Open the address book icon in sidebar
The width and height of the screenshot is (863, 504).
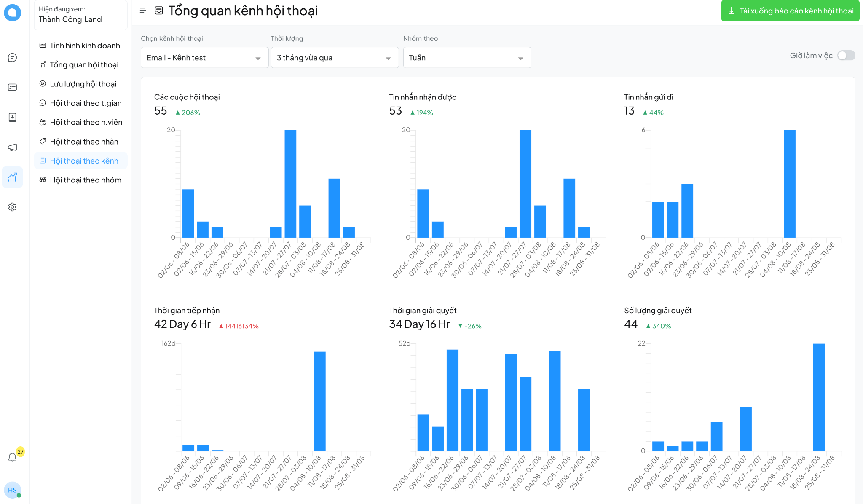(12, 117)
